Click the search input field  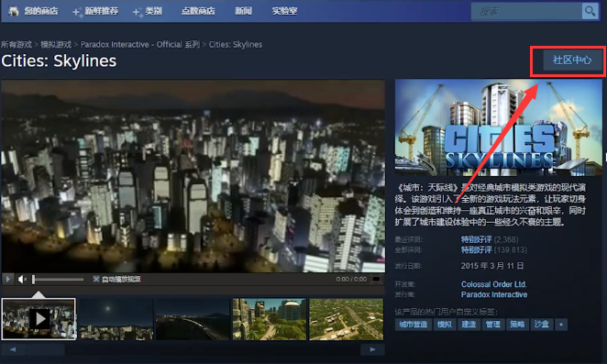point(526,12)
